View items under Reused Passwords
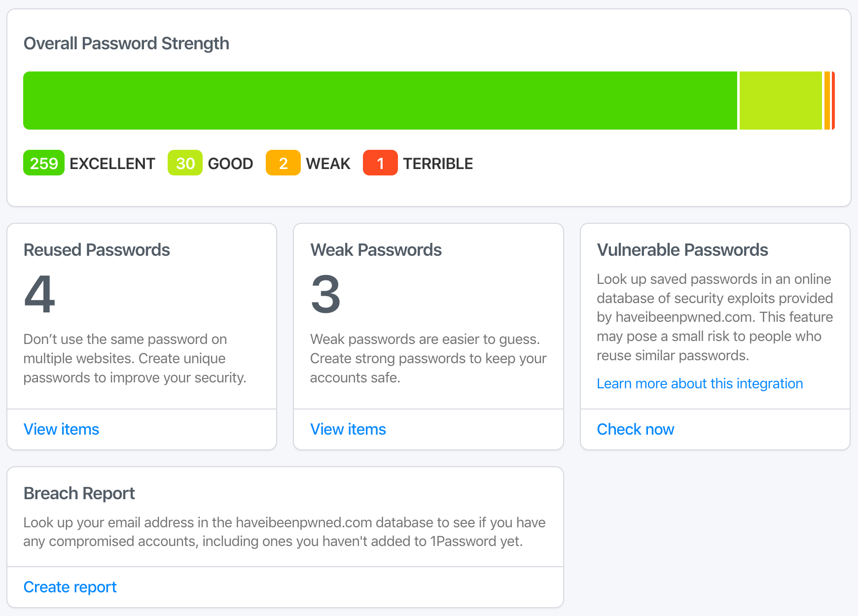This screenshot has width=858, height=616. (62, 429)
